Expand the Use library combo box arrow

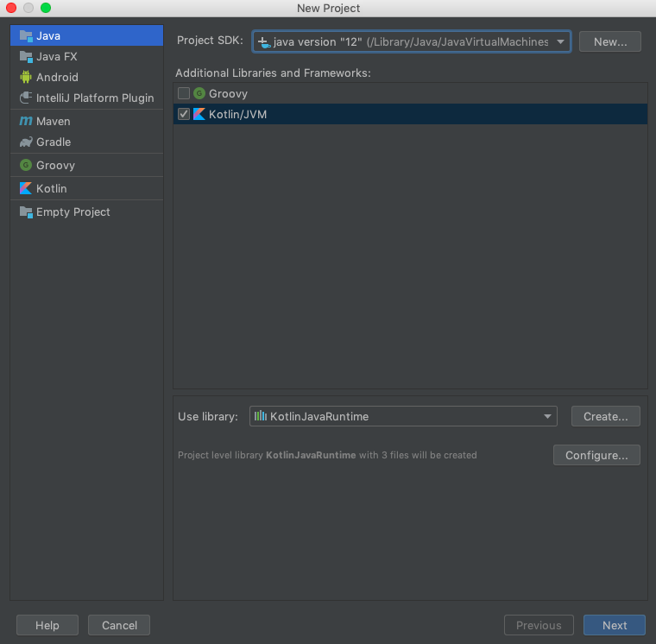[x=547, y=416]
